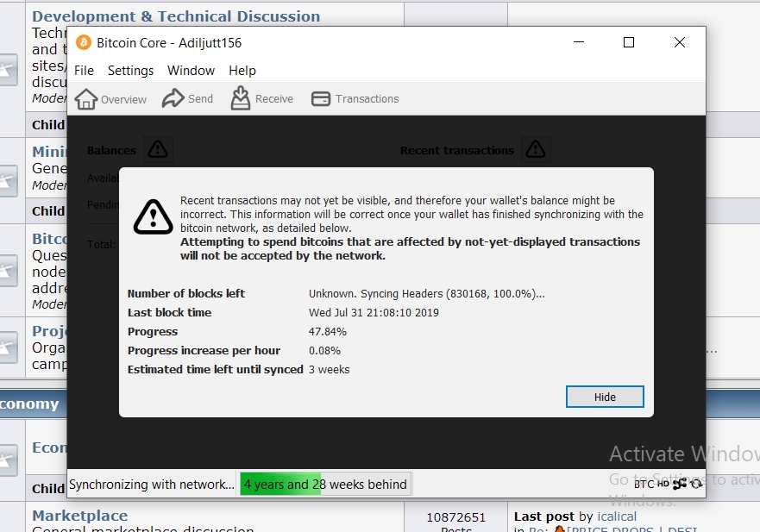Open 'Development & Technical Discussion' forum link in browser
Image resolution: width=760 pixels, height=532 pixels.
[176, 16]
